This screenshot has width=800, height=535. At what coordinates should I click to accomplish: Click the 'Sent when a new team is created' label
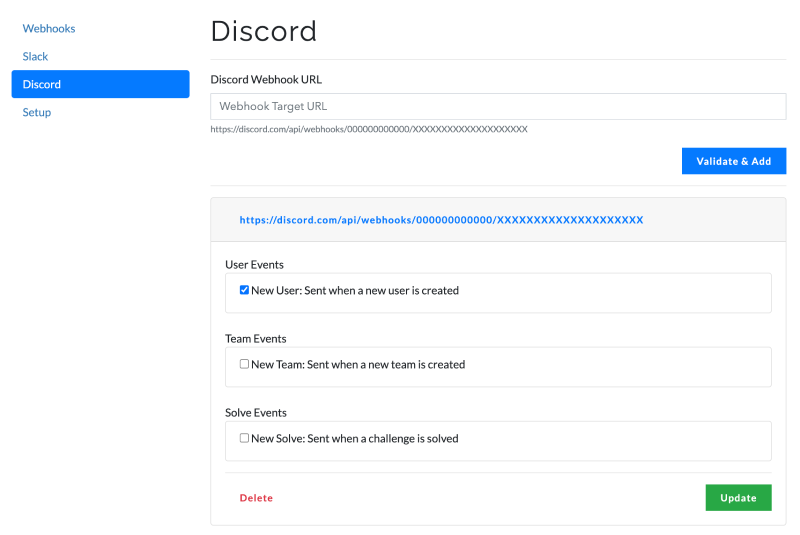(358, 365)
